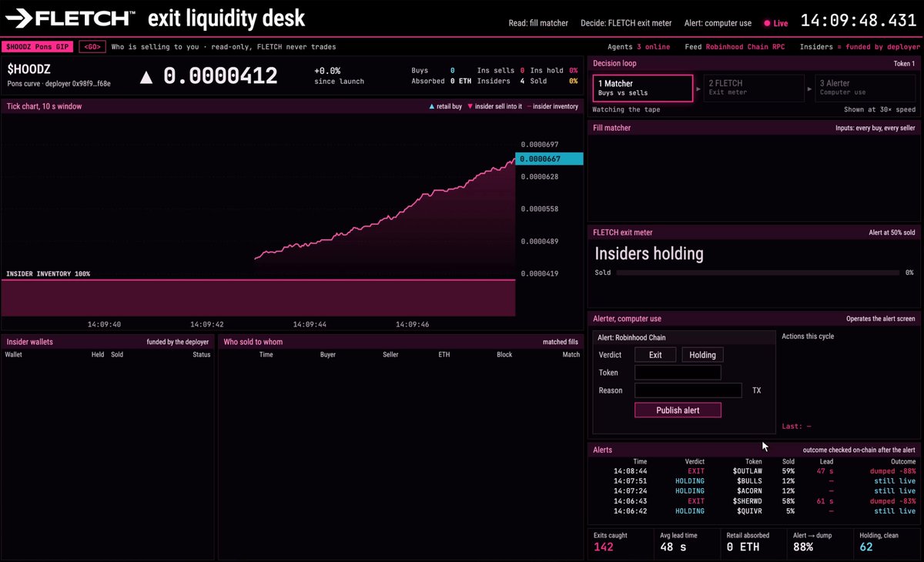
Task: Click the Sold progress bar in exit meter
Action: click(758, 273)
